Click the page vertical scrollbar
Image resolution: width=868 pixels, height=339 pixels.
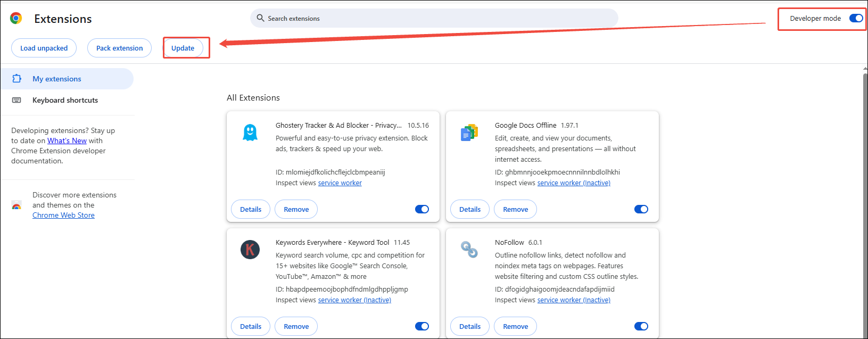tap(865, 202)
